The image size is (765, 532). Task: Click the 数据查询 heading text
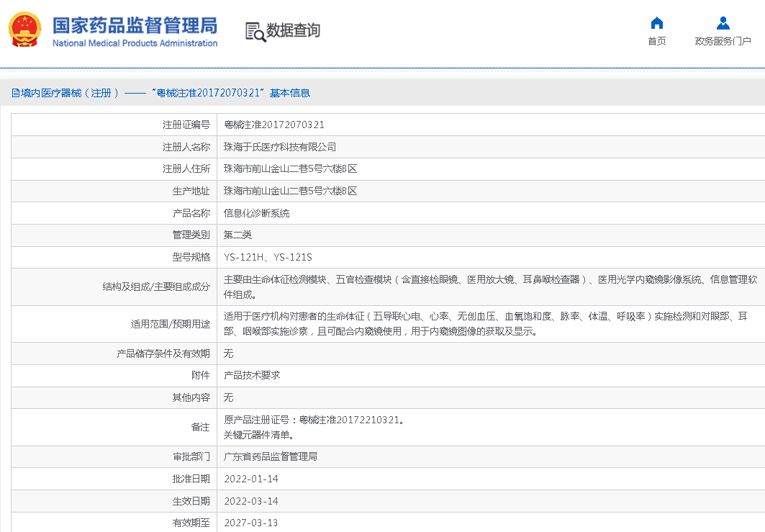[294, 31]
